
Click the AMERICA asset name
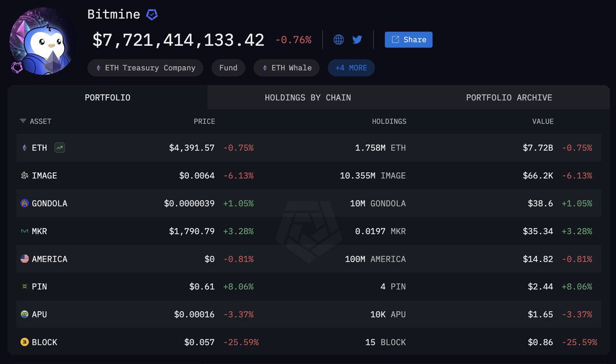pos(49,259)
